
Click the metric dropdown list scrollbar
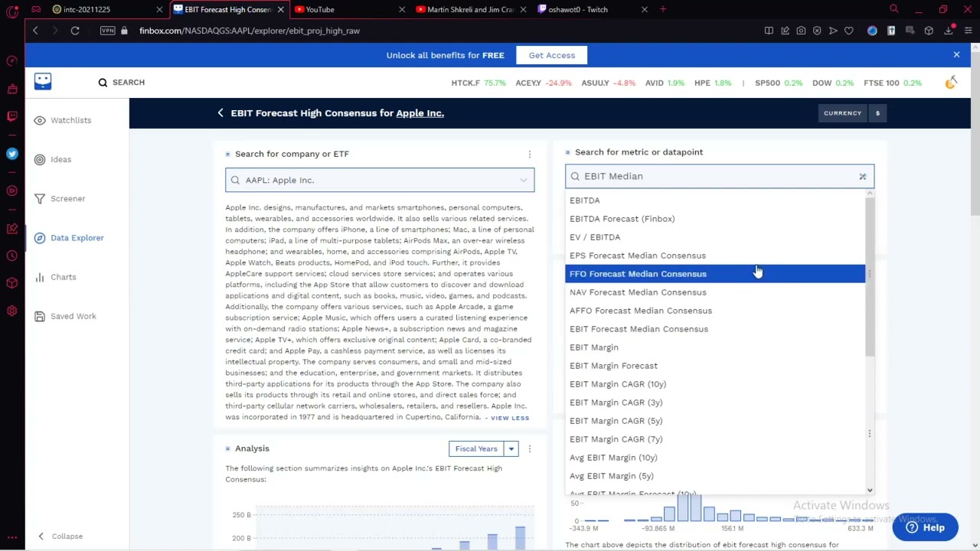click(x=869, y=275)
